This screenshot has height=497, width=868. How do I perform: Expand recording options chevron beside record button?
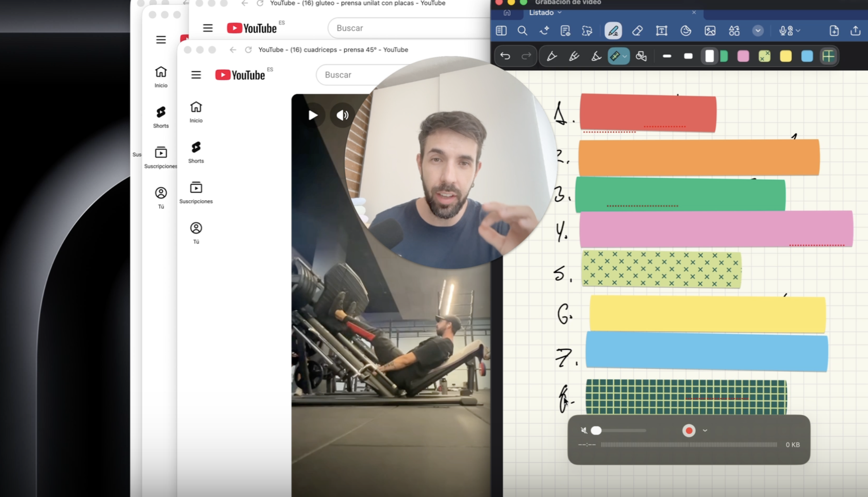click(x=705, y=430)
